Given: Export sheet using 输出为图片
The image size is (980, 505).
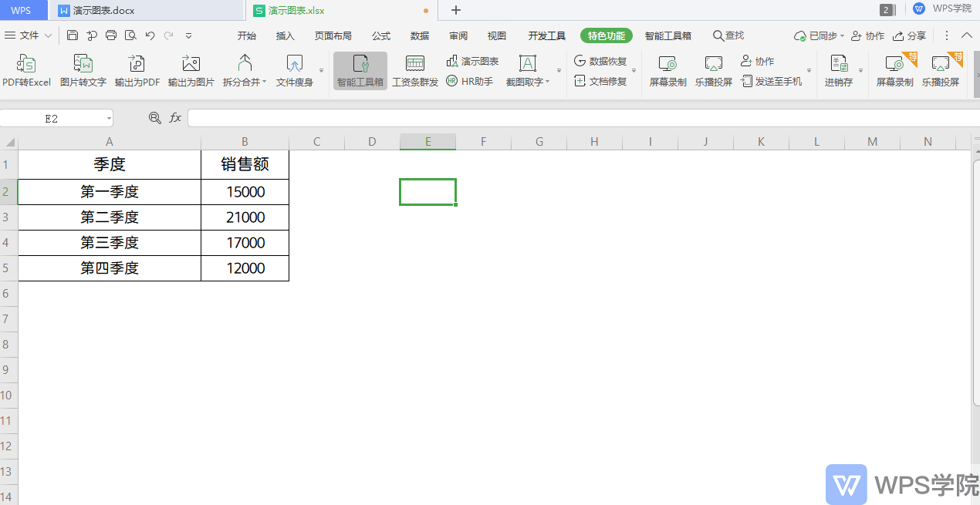Looking at the screenshot, I should pyautogui.click(x=191, y=71).
